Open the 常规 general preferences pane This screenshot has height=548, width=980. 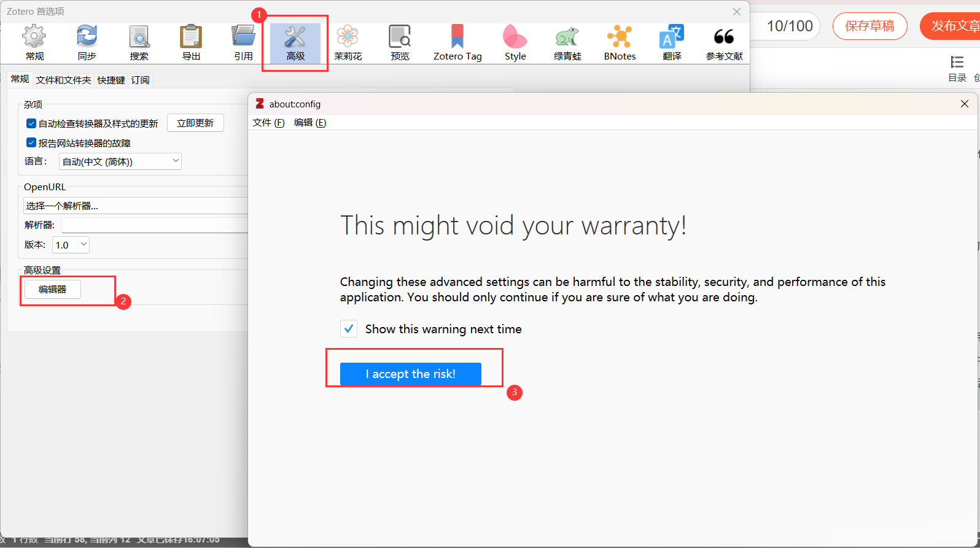click(34, 43)
